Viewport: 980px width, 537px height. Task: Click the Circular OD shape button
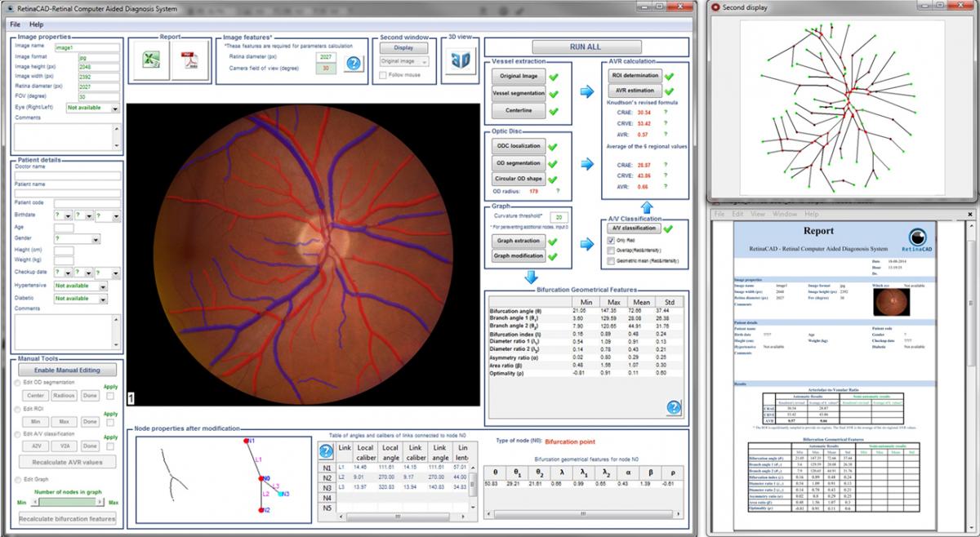pyautogui.click(x=518, y=179)
